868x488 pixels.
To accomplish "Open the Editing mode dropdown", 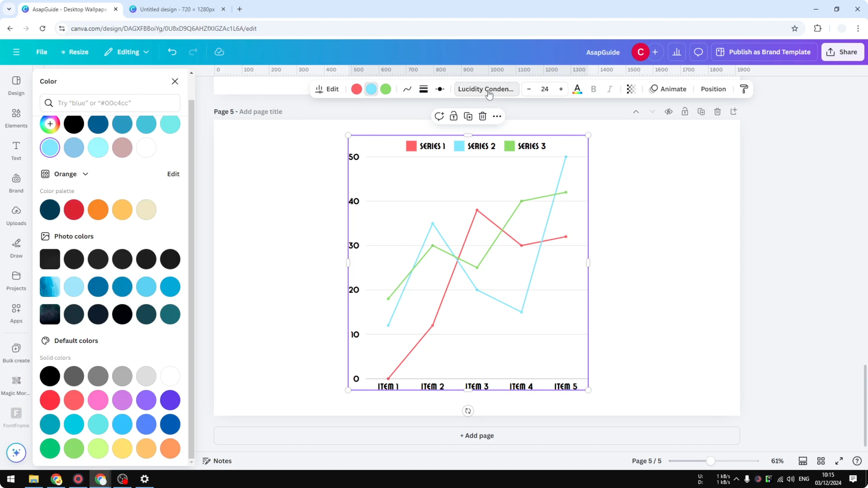I will point(126,52).
